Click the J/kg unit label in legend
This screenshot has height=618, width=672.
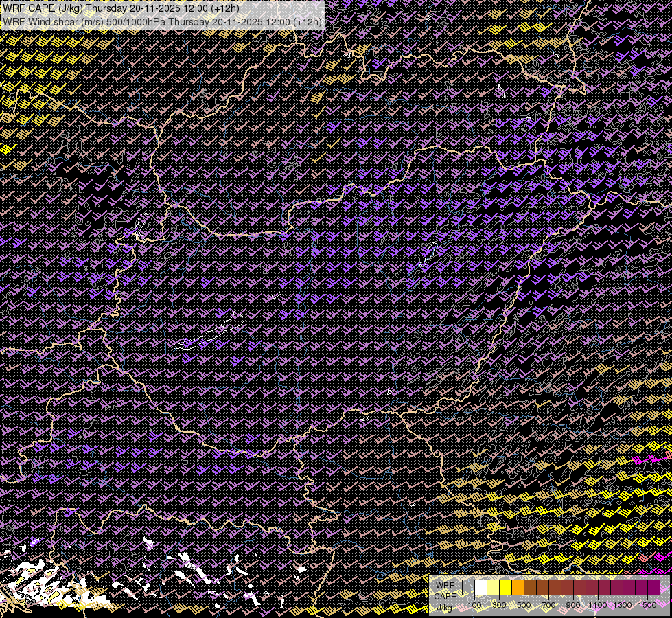coord(444,608)
